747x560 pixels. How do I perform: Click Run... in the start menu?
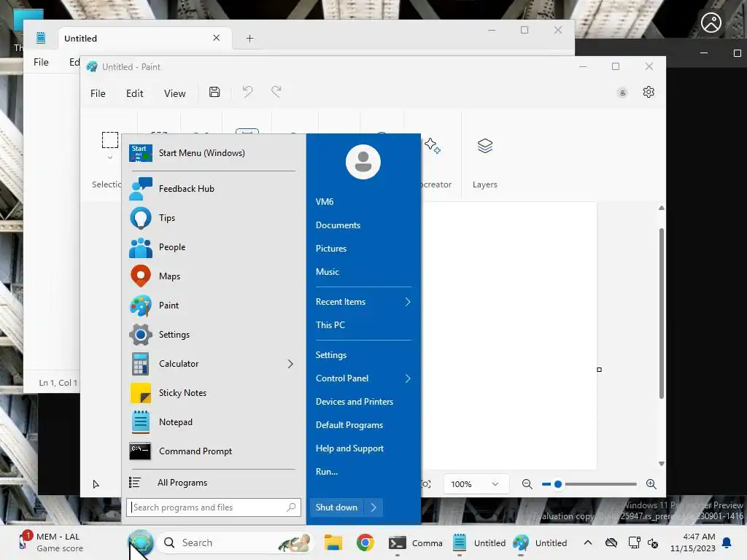[327, 472]
